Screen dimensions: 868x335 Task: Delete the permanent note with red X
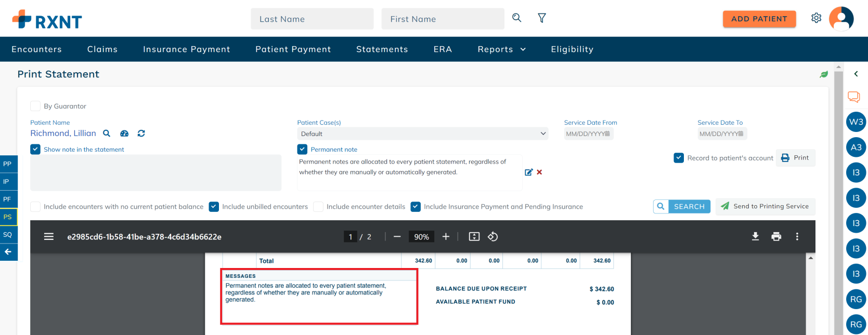pos(539,172)
